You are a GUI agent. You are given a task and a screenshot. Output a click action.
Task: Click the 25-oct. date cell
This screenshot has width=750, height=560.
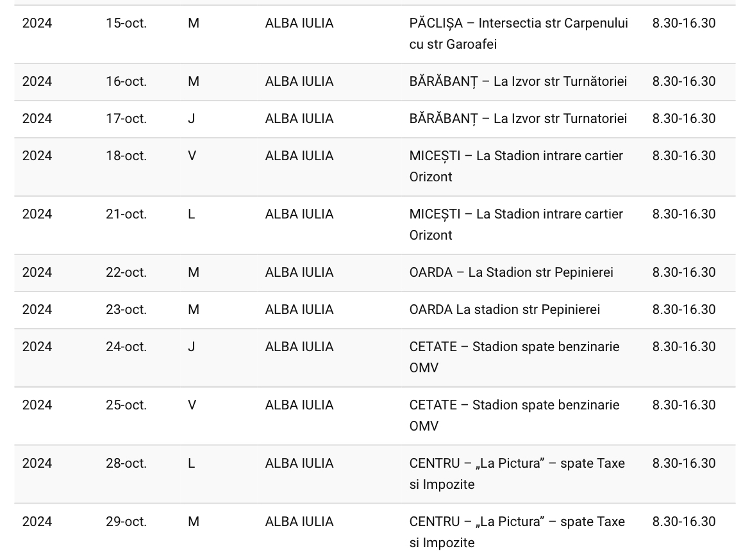126,406
